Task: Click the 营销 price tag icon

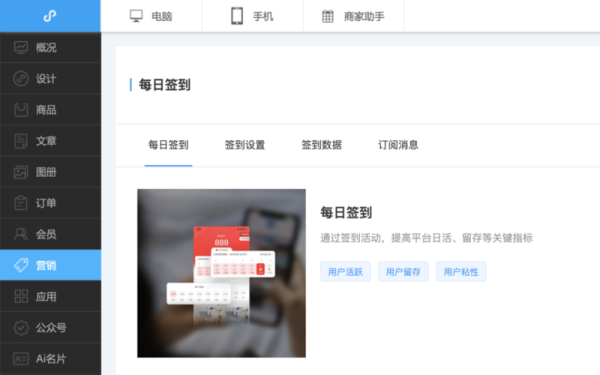Action: [21, 265]
